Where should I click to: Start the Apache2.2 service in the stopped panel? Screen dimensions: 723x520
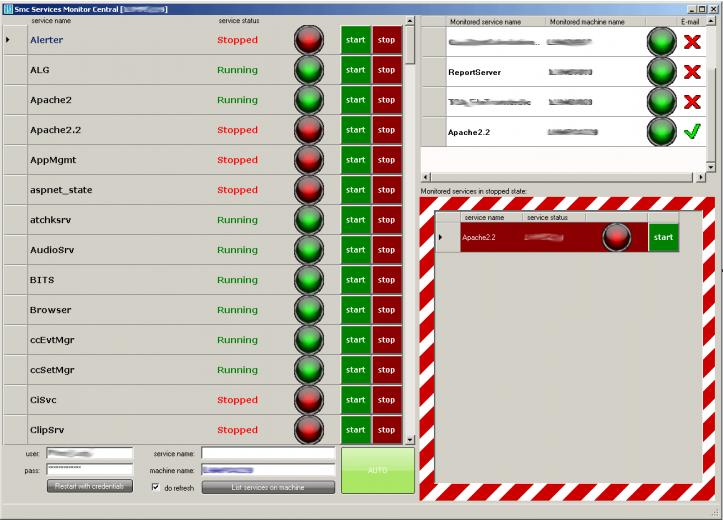coord(662,237)
